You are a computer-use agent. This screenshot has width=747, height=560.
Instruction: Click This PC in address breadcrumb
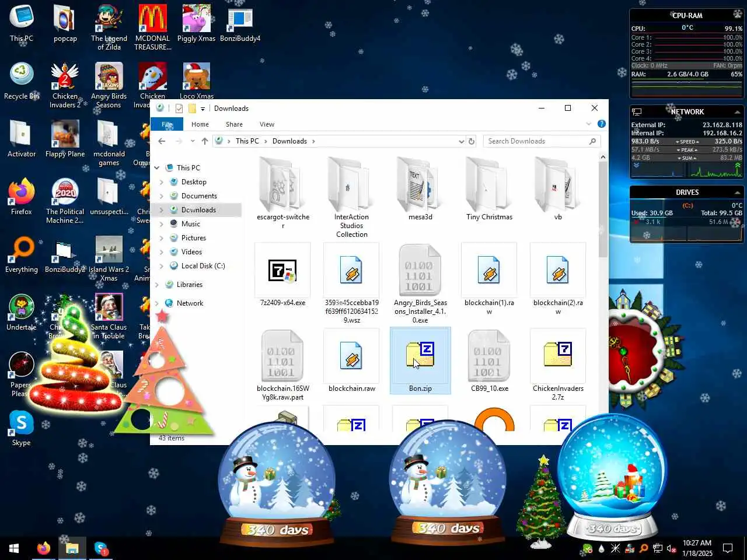coord(247,141)
